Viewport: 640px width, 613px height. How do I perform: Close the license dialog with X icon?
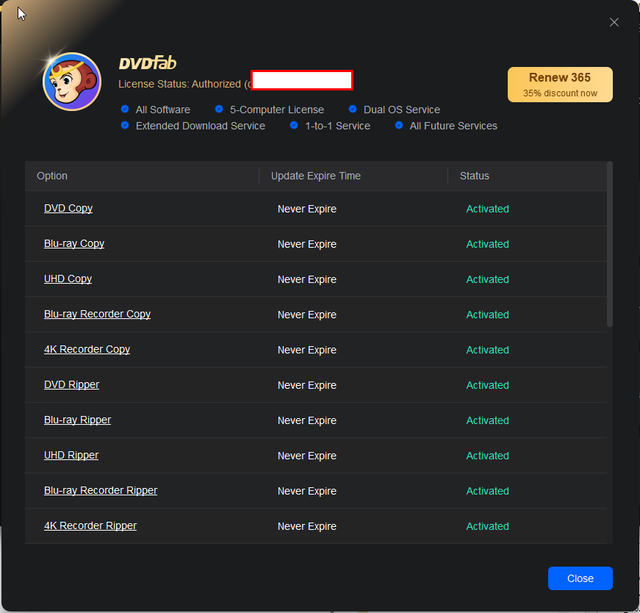coord(614,22)
